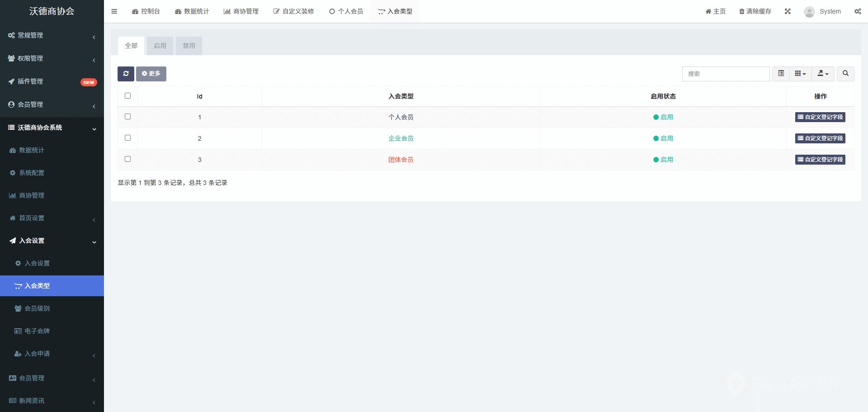
Task: Click the 搜索 input field
Action: [726, 74]
